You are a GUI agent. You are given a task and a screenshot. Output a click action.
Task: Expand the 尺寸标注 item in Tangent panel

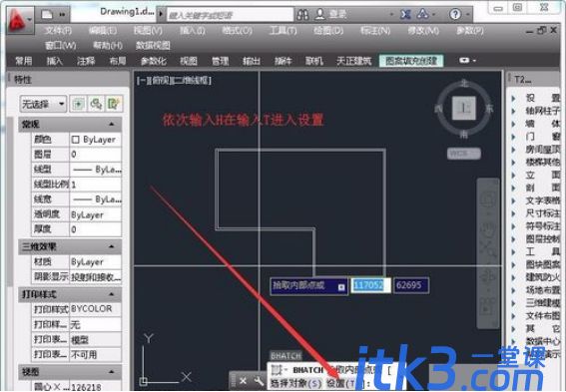[x=513, y=213]
